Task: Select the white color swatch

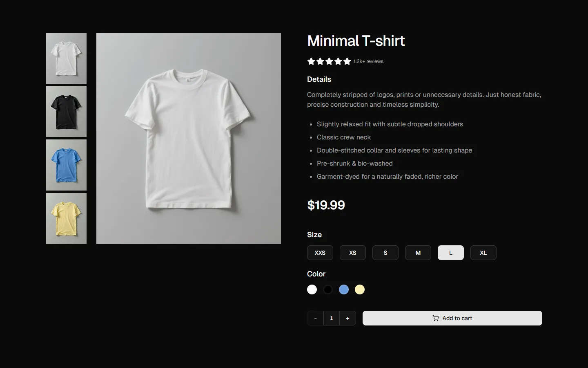Action: (x=312, y=289)
